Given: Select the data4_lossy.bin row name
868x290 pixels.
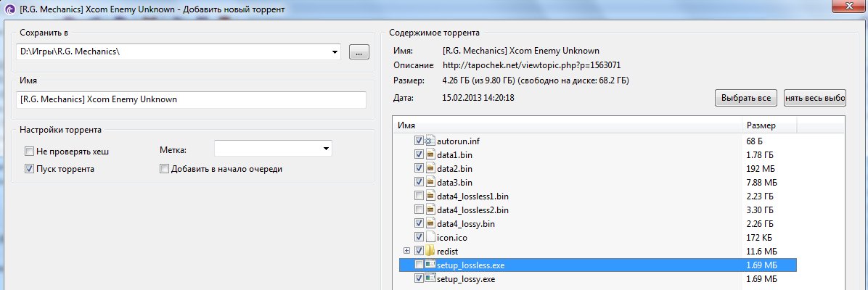Looking at the screenshot, I should click(x=465, y=223).
